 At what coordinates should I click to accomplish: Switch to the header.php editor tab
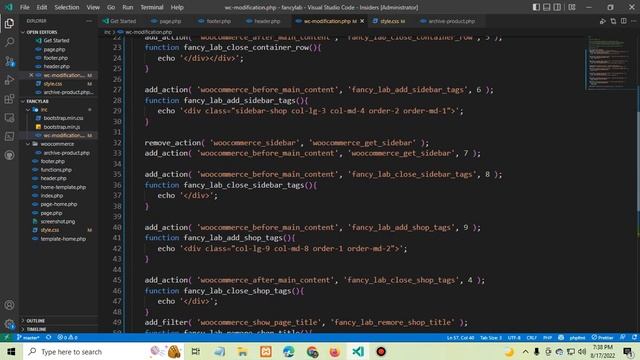[x=264, y=21]
